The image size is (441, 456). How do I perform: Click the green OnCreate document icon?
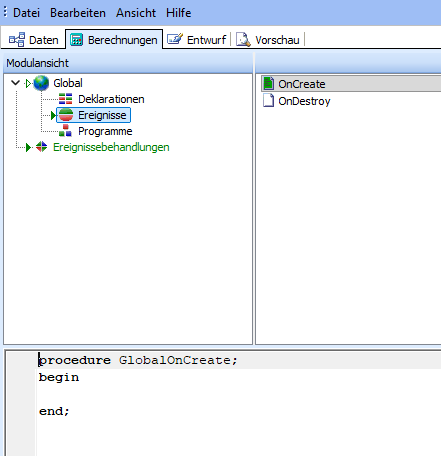[268, 84]
